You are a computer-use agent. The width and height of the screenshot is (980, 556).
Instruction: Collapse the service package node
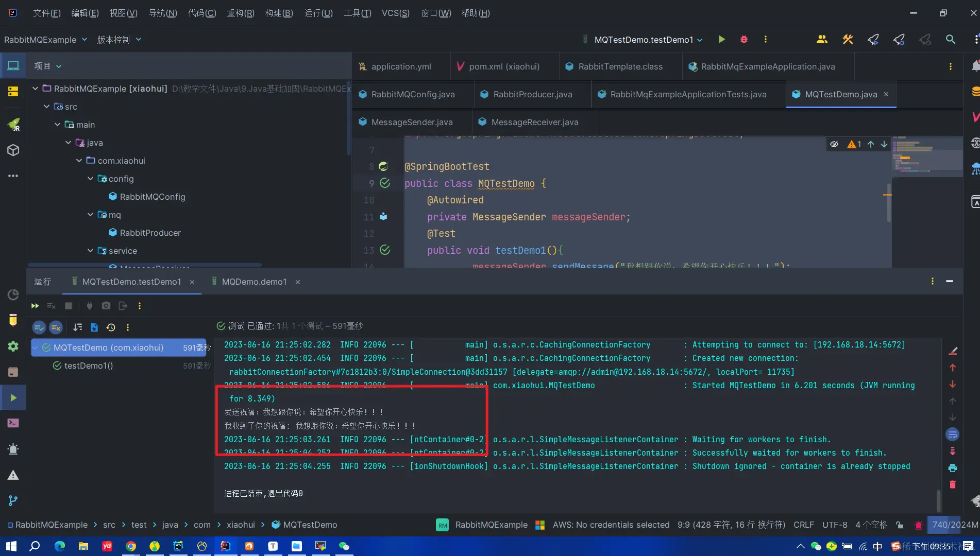coord(90,251)
